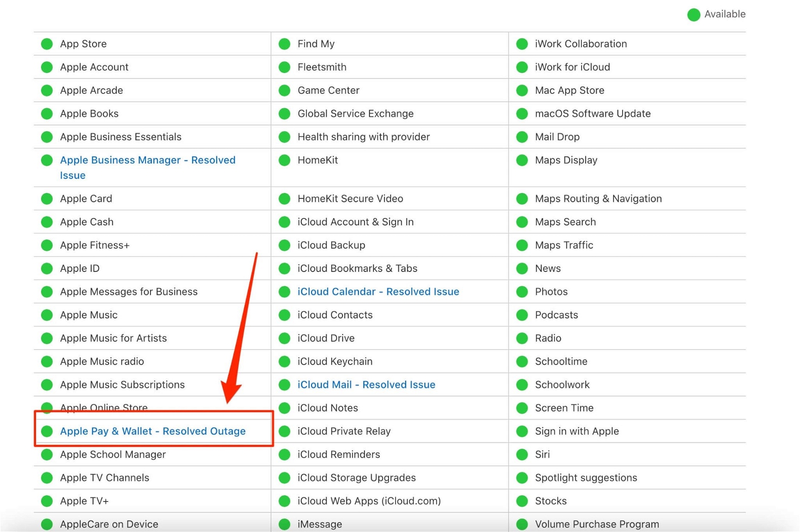Click Health sharing with provider text

[363, 136]
